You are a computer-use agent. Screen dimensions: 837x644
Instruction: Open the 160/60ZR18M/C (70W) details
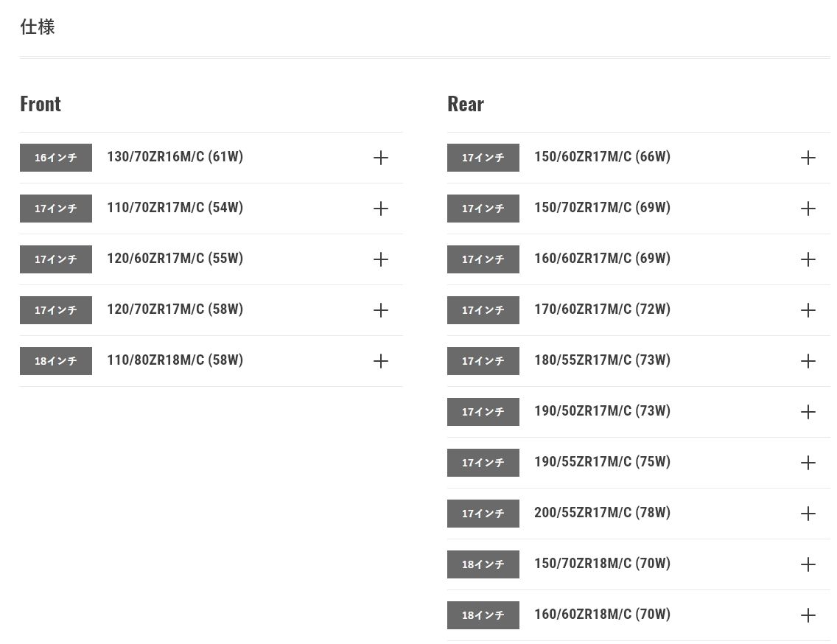808,615
